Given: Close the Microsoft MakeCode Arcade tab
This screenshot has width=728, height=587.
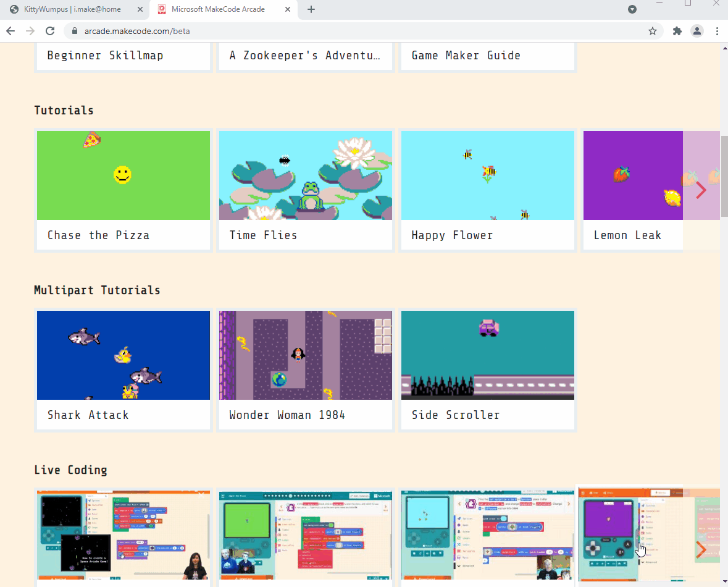Looking at the screenshot, I should click(287, 9).
